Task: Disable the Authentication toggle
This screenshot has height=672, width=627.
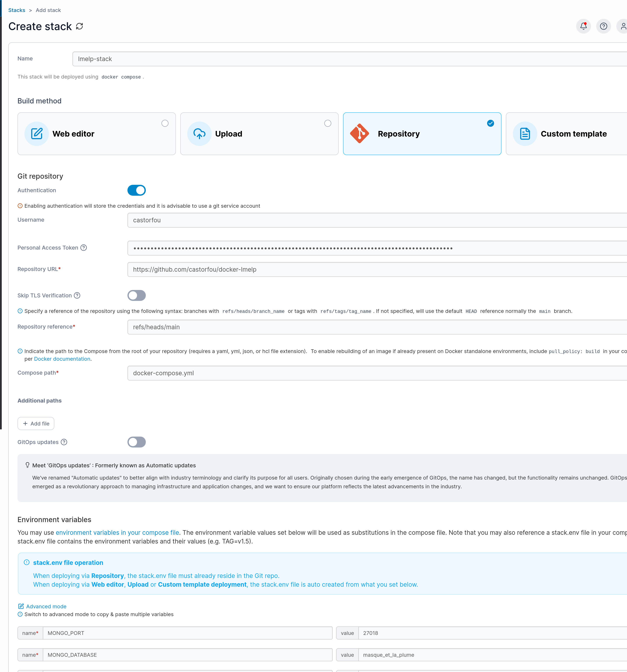Action: [x=137, y=190]
